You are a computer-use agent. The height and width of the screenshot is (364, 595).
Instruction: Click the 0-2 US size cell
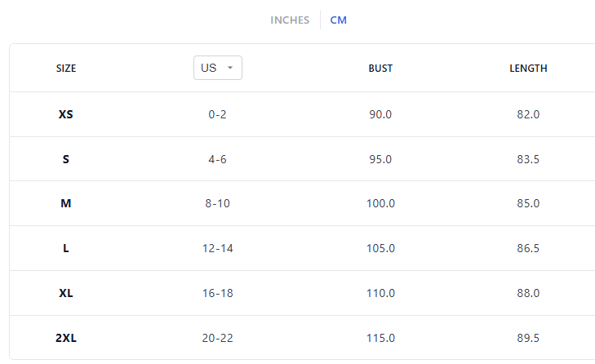pos(217,114)
